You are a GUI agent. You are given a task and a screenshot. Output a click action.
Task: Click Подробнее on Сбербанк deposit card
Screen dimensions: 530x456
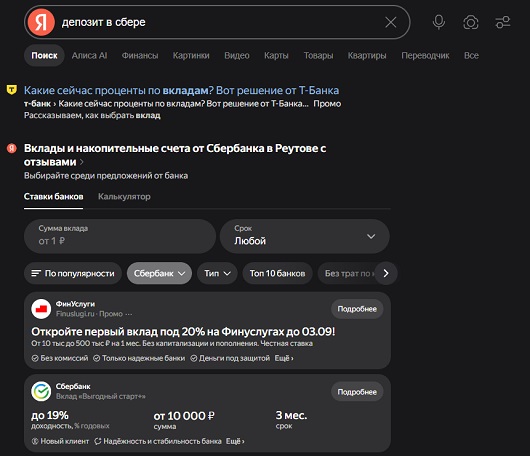click(357, 392)
